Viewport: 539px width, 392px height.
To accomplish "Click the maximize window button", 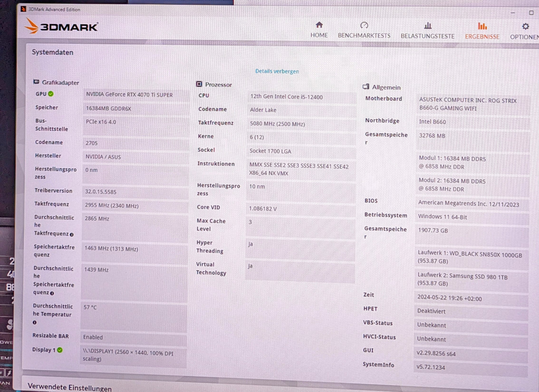I will click(531, 13).
